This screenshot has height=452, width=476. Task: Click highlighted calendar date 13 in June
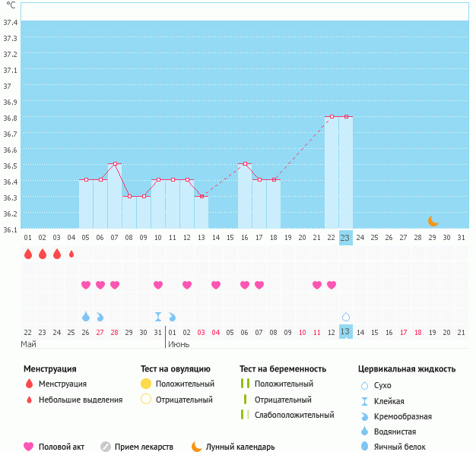click(x=346, y=332)
